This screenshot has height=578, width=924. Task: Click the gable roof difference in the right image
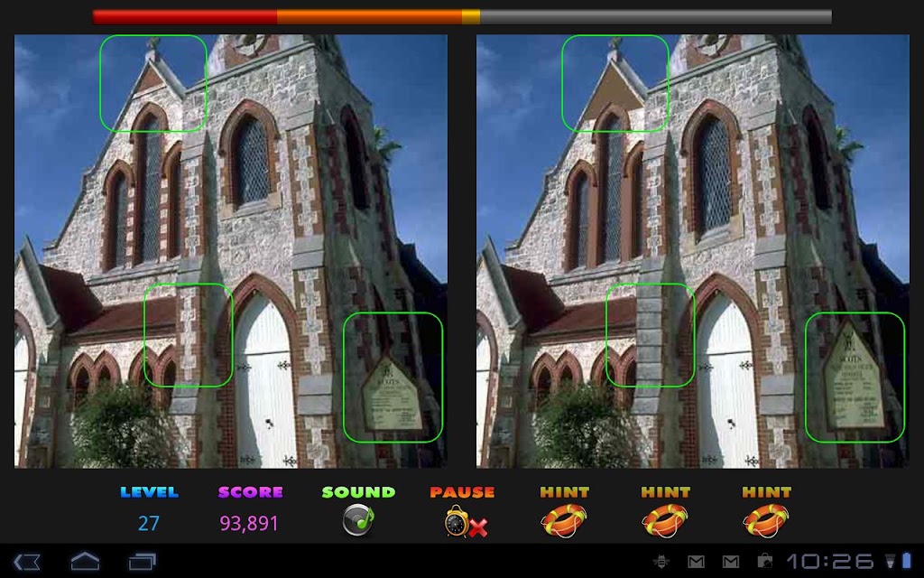tap(615, 83)
